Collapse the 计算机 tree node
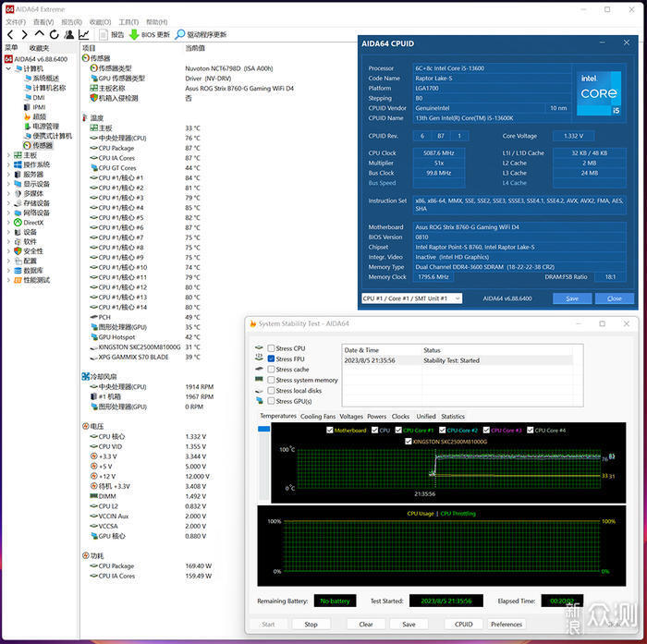This screenshot has height=644, width=647. coord(8,68)
